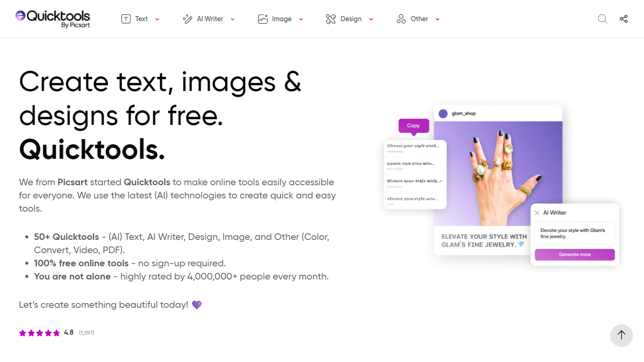Click the Image menu picture icon
644x362 pixels.
click(263, 19)
